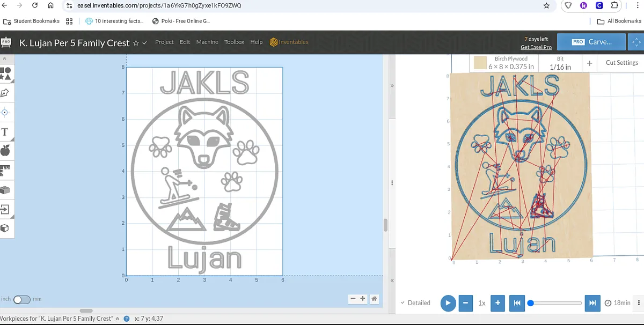Click the home reset-view icon on canvas

374,299
